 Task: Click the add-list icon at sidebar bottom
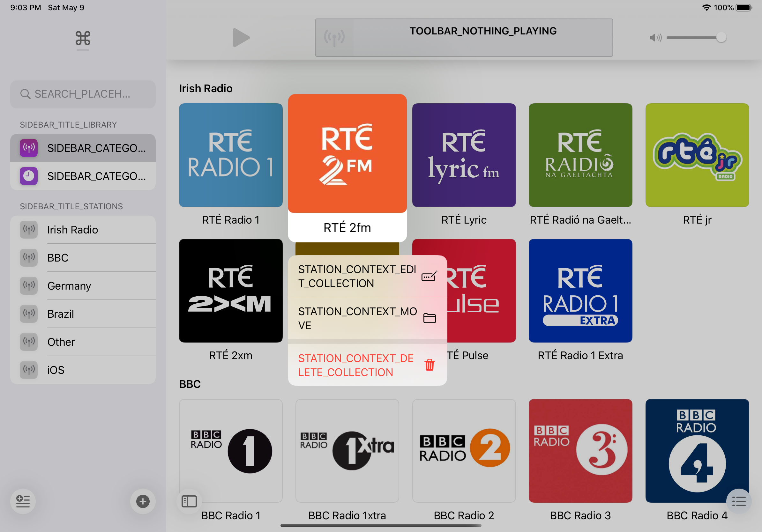point(23,501)
